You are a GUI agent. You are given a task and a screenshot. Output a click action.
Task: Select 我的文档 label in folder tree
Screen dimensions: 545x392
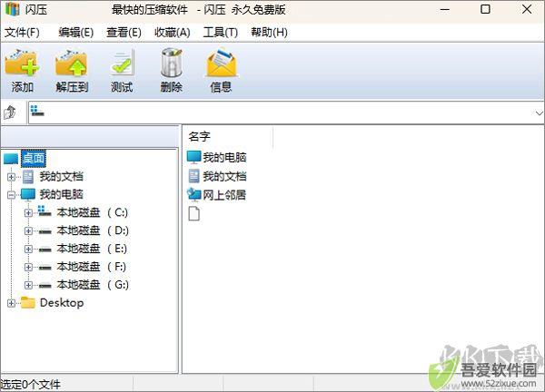[61, 176]
